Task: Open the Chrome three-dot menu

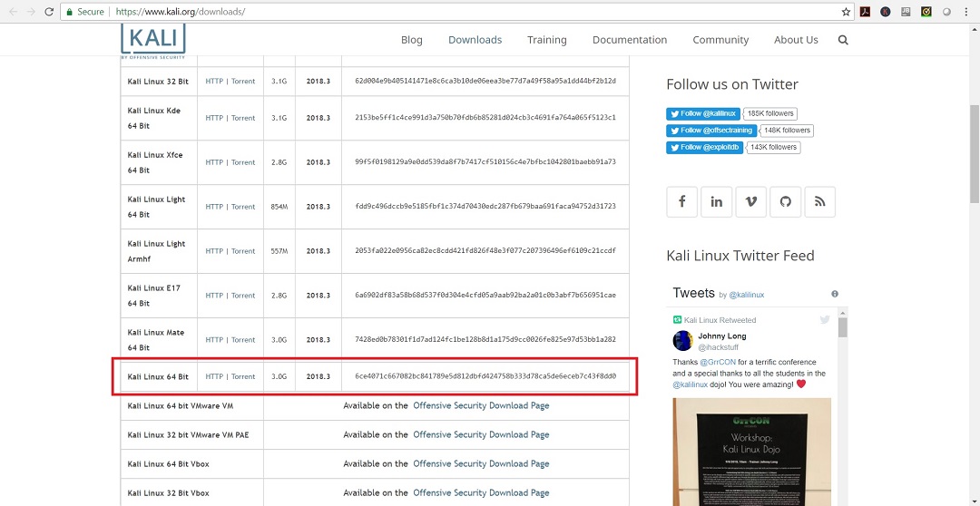Action: coord(966,11)
